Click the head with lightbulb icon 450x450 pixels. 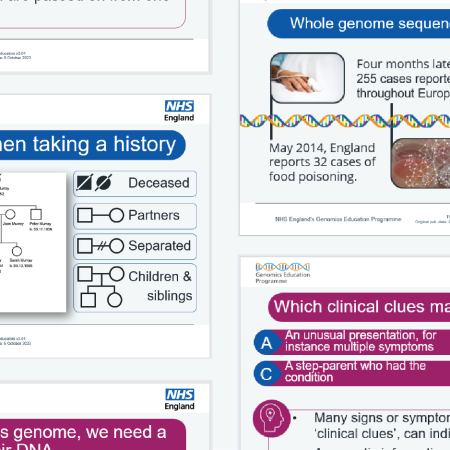click(272, 419)
